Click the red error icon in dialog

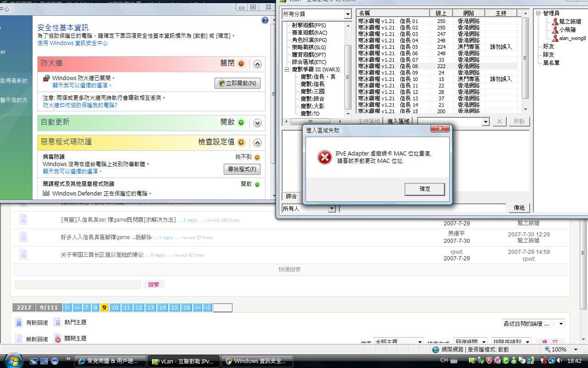click(324, 157)
